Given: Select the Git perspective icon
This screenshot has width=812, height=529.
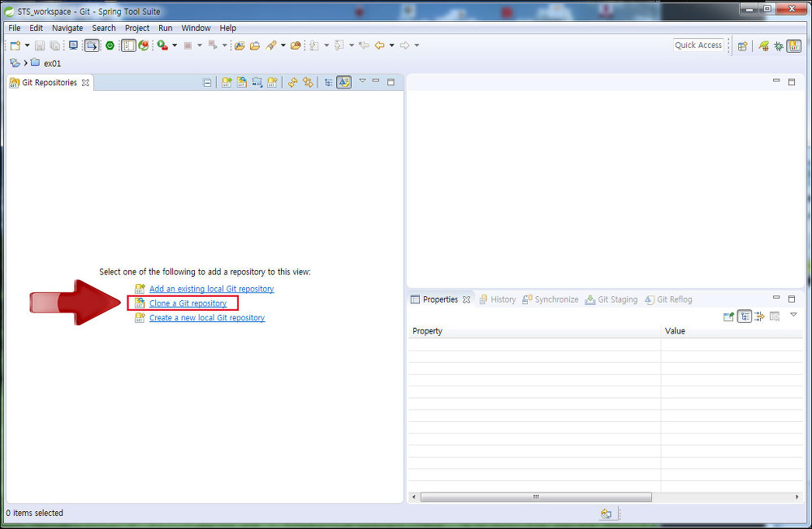Looking at the screenshot, I should click(x=794, y=46).
